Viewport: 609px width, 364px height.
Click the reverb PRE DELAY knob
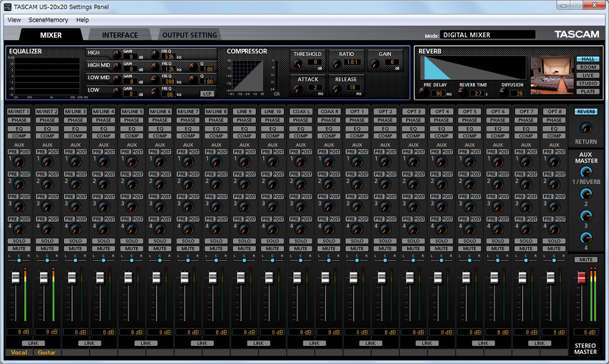pyautogui.click(x=424, y=93)
